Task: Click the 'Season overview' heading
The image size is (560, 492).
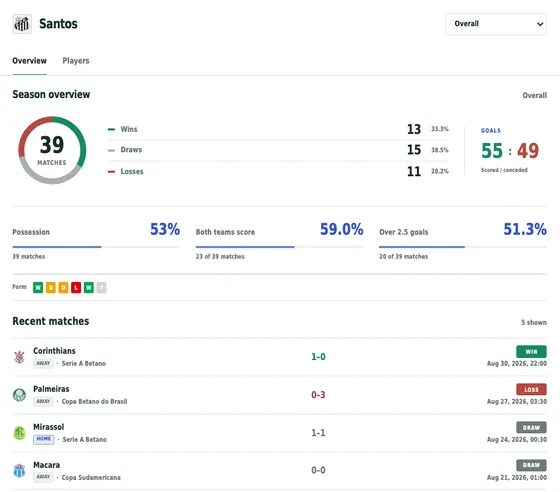Action: (x=51, y=95)
